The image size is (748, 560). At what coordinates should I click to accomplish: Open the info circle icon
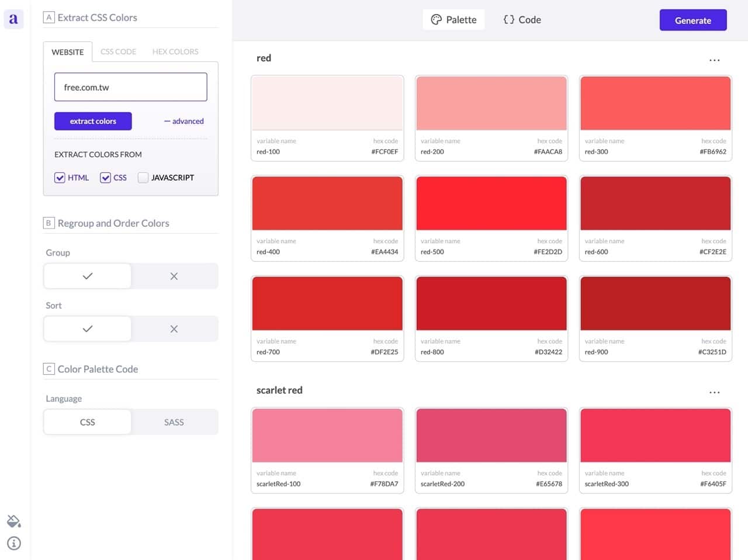pyautogui.click(x=13, y=543)
